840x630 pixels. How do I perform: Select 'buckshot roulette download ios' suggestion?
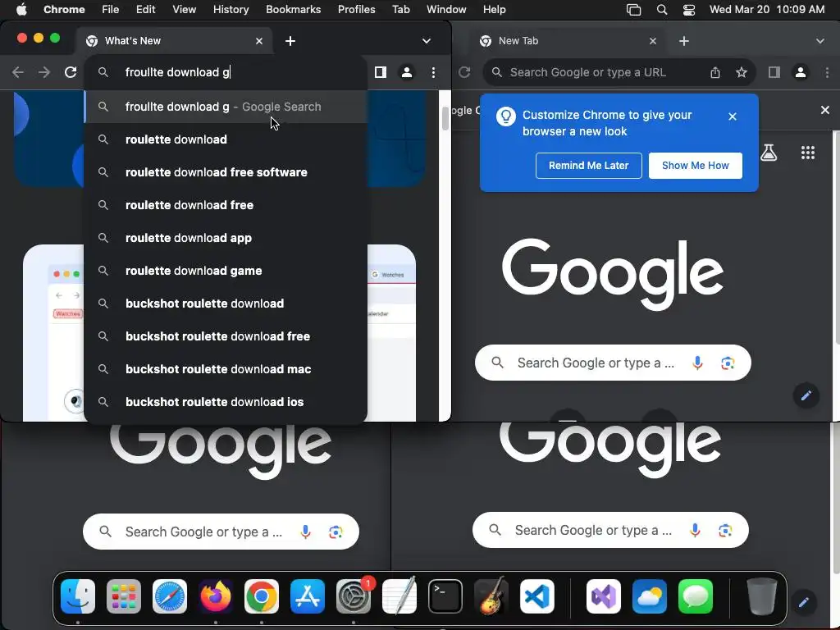[226, 402]
